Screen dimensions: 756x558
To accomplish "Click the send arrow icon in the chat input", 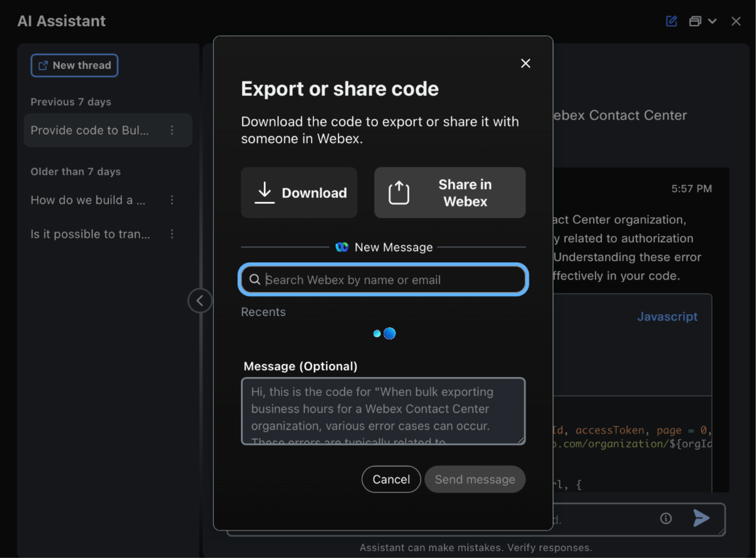I will point(701,519).
